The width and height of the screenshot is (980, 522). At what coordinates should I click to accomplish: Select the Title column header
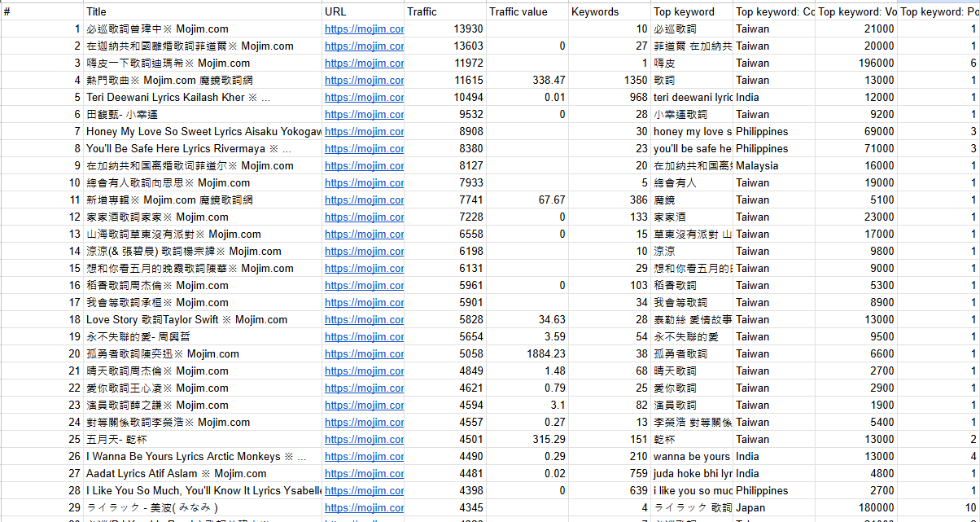point(203,11)
